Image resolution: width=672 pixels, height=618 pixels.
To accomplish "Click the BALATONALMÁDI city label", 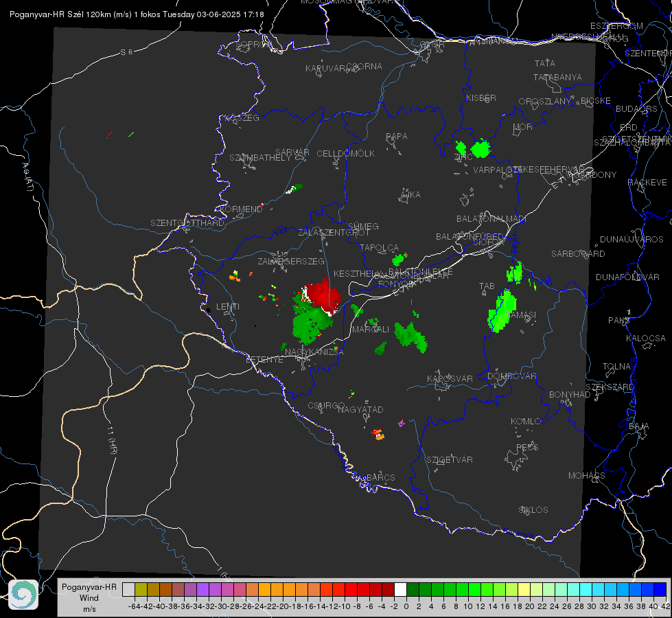I will click(x=491, y=219).
